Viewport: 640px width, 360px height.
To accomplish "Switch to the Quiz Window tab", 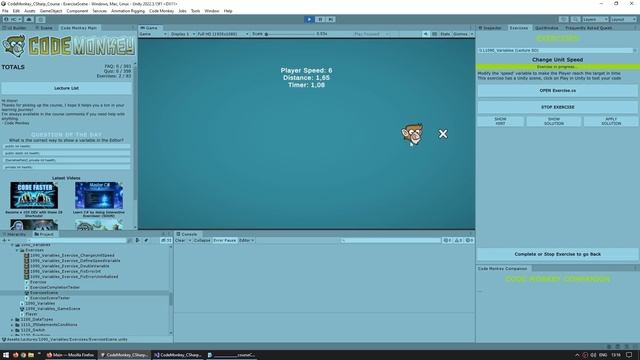I will click(x=547, y=28).
